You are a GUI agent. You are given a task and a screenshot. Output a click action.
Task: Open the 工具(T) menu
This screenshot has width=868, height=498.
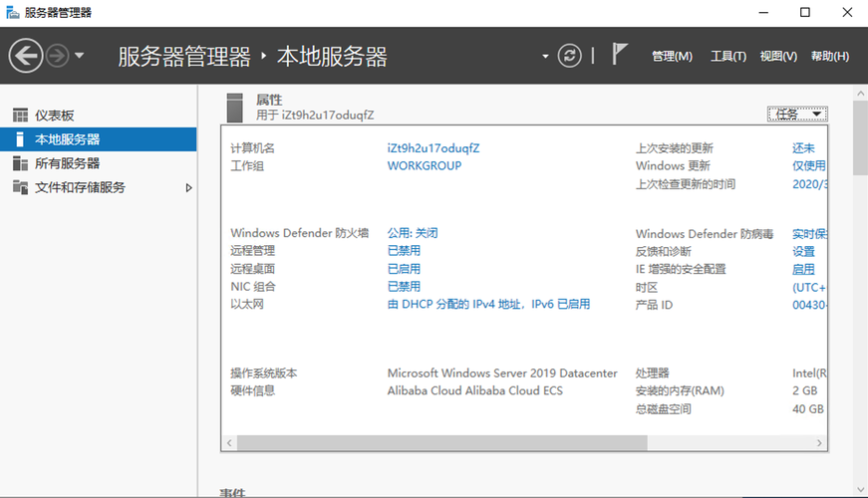(727, 57)
